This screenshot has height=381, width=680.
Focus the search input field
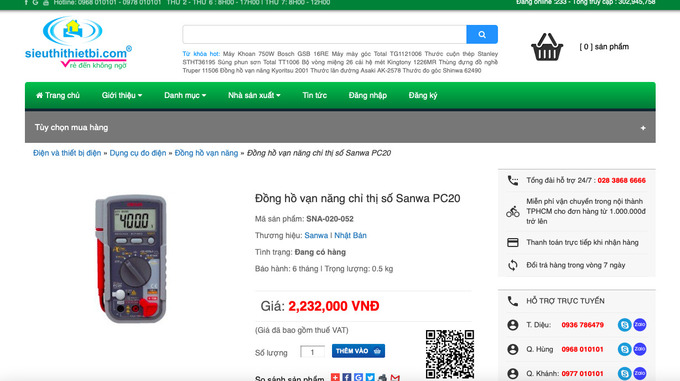point(324,34)
